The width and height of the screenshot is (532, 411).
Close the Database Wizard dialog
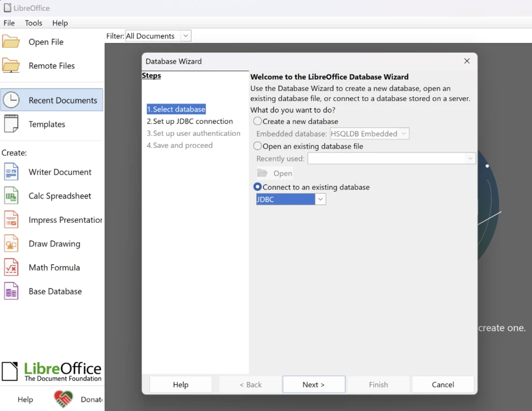coord(467,61)
